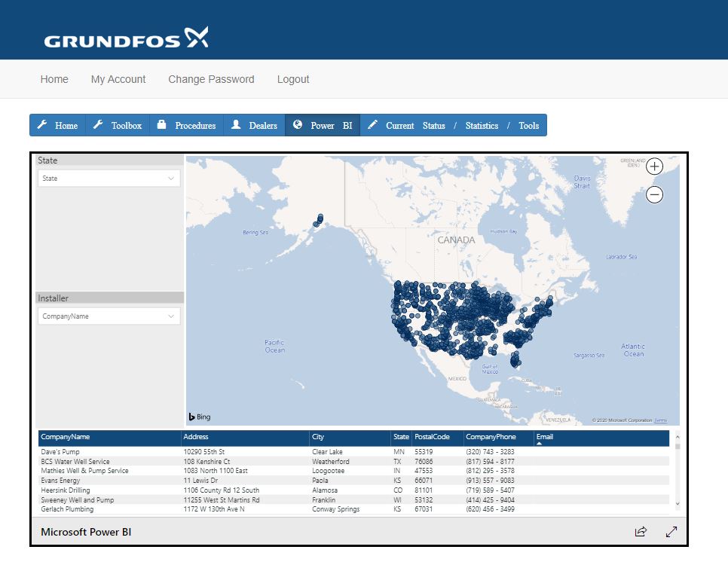Open the My Account link
The image size is (728, 565).
click(x=118, y=79)
